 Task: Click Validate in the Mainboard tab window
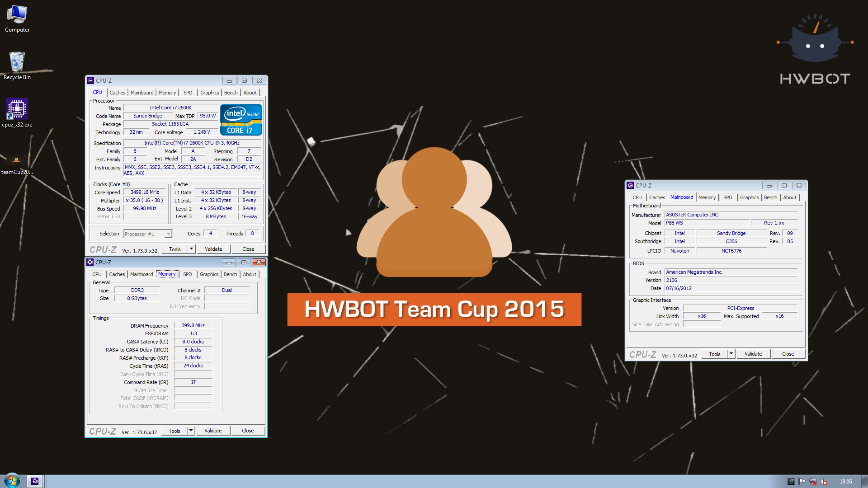(x=753, y=354)
